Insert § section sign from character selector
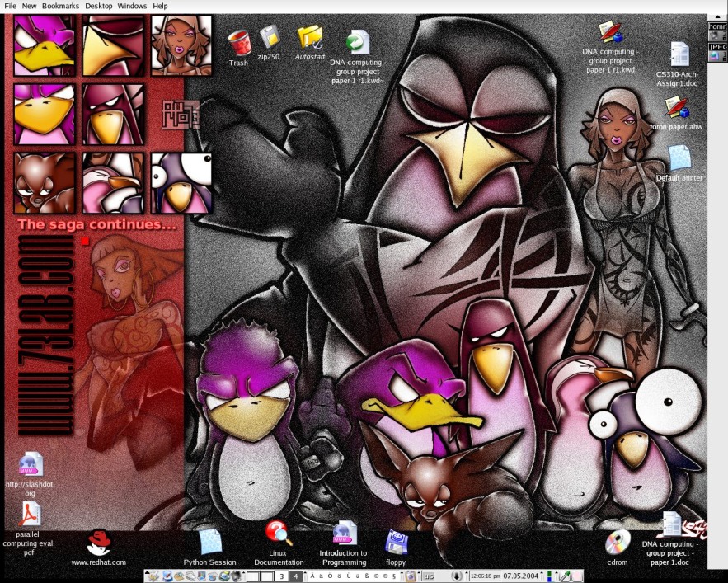 coord(394,576)
